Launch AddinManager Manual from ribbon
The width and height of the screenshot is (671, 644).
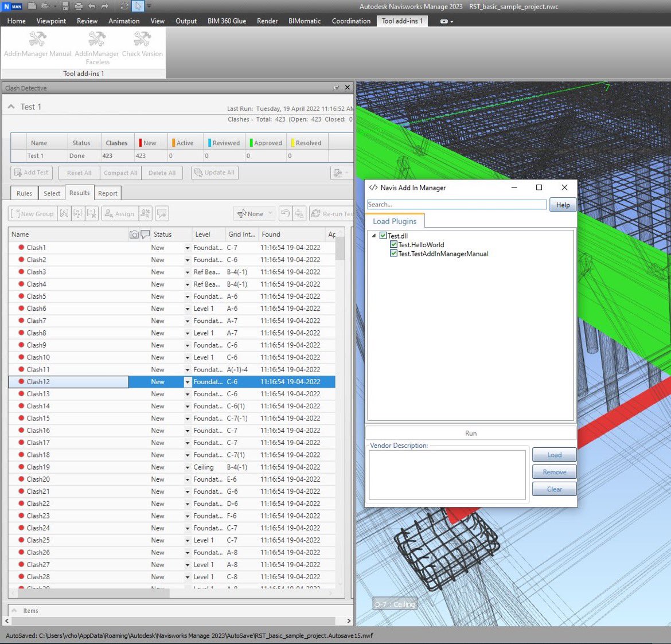[38, 44]
